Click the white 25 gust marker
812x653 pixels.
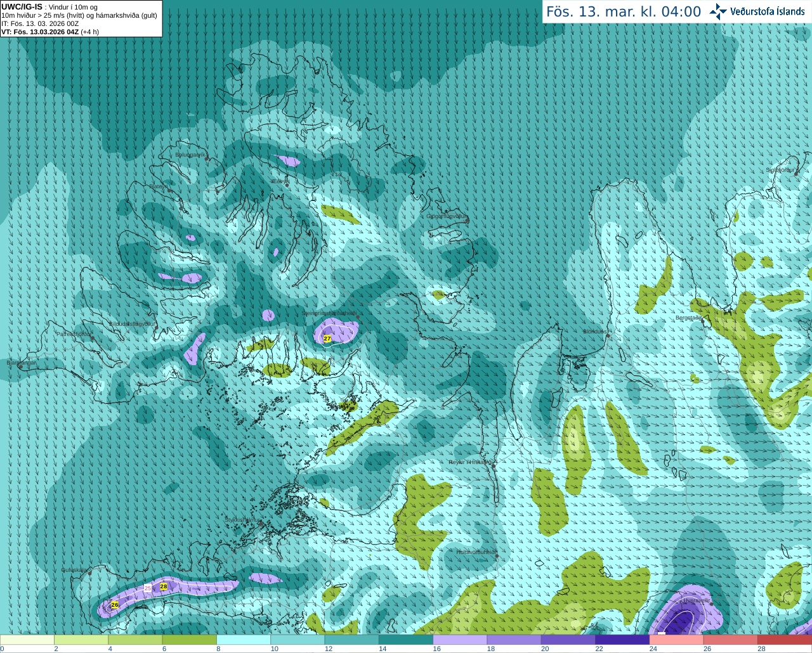(148, 588)
